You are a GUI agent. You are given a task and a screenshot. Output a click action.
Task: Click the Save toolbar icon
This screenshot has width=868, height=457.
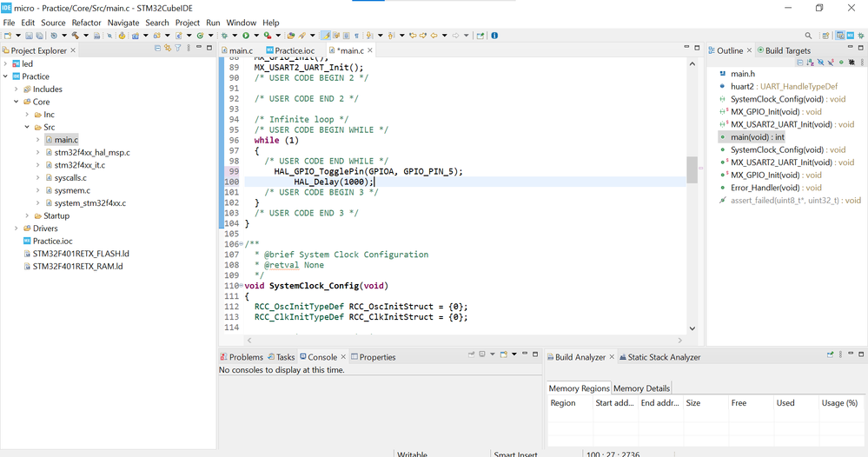click(x=30, y=36)
